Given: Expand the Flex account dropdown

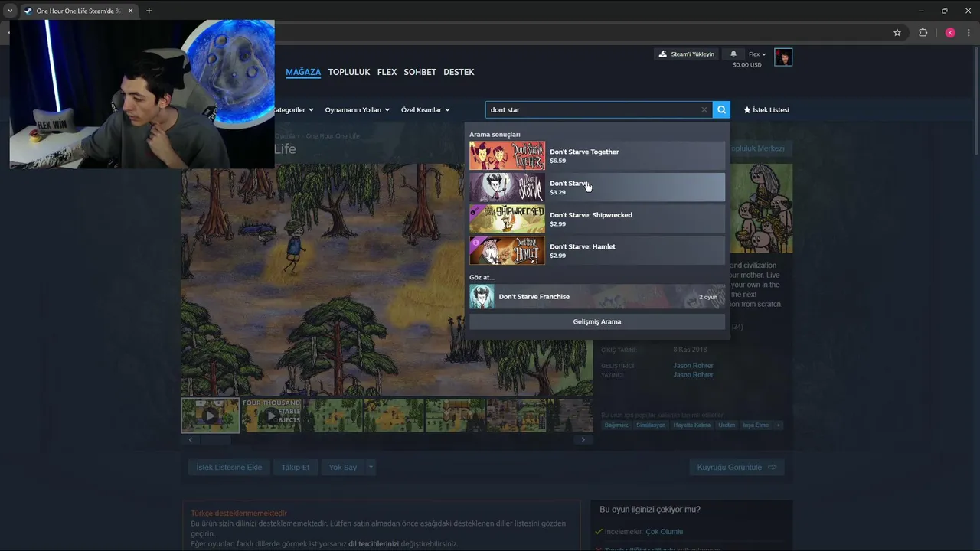Looking at the screenshot, I should click(x=757, y=54).
